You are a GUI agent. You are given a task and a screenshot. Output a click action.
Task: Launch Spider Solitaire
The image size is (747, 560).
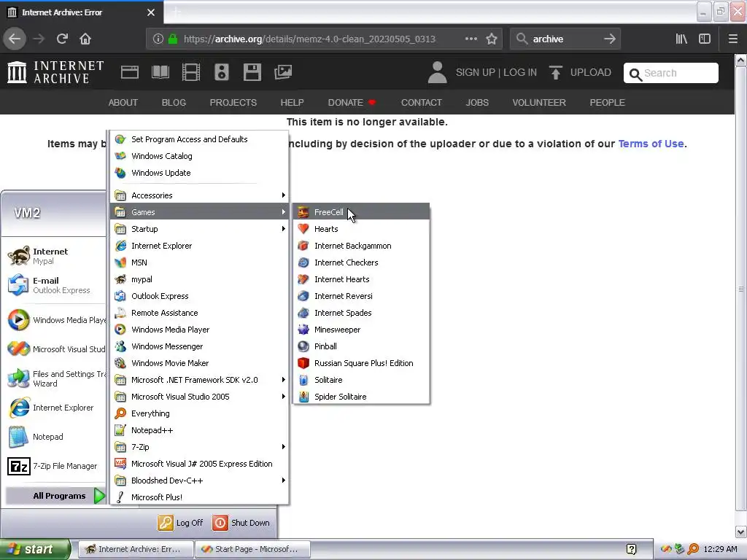[361, 397]
